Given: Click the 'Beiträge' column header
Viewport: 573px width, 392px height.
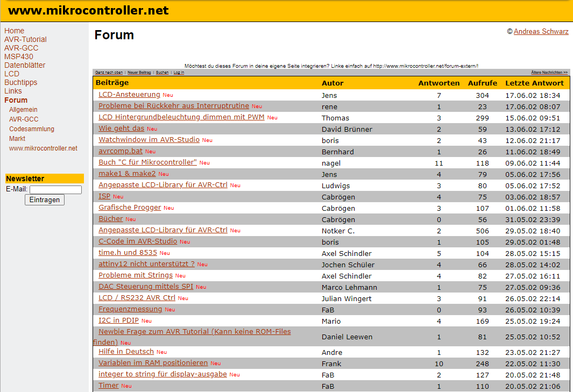Looking at the screenshot, I should pyautogui.click(x=112, y=83).
